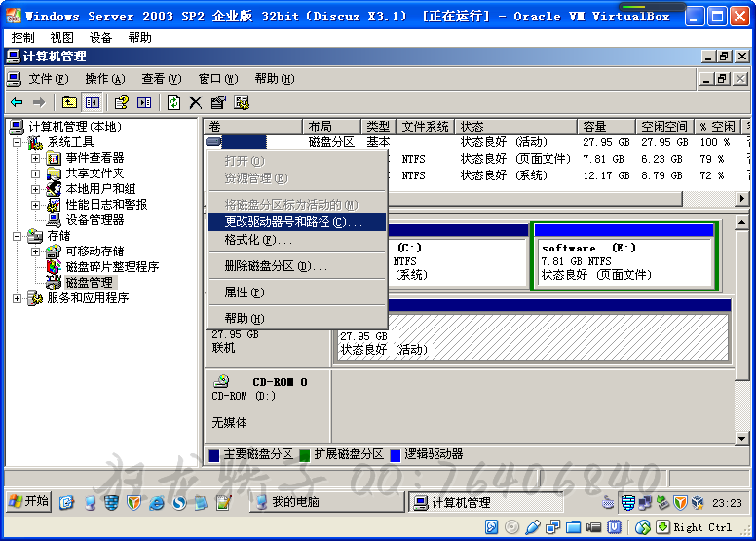
Task: Click the Refresh toolbar icon
Action: click(x=173, y=102)
